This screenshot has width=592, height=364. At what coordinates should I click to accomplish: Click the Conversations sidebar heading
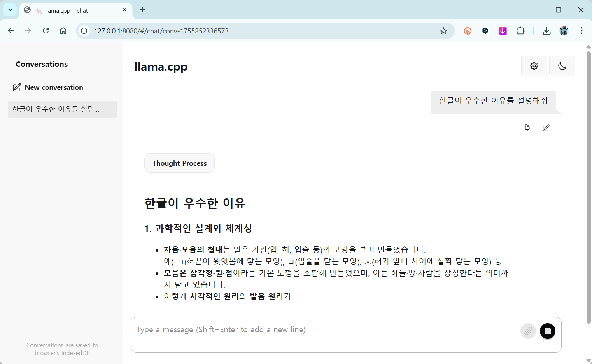(42, 64)
